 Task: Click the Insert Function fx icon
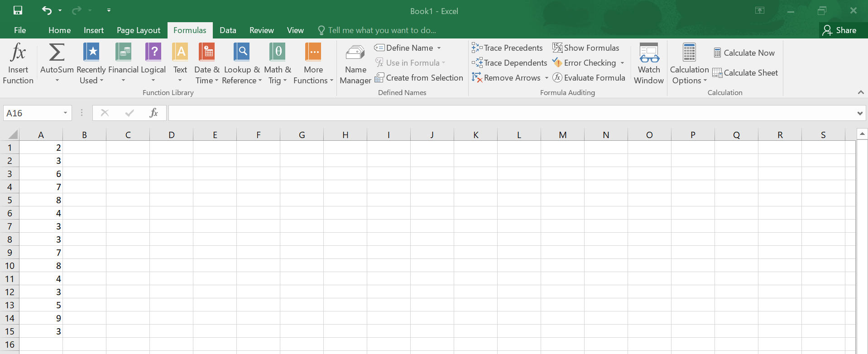click(18, 52)
